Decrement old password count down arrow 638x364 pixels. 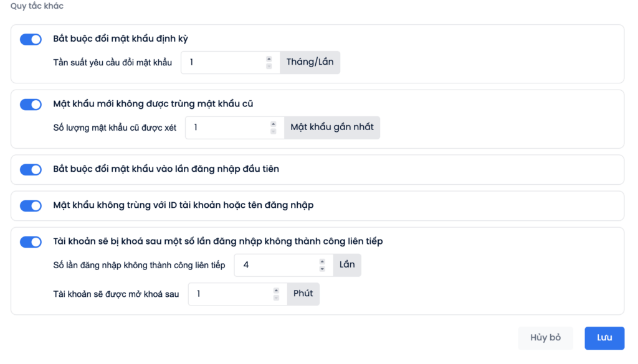click(274, 131)
